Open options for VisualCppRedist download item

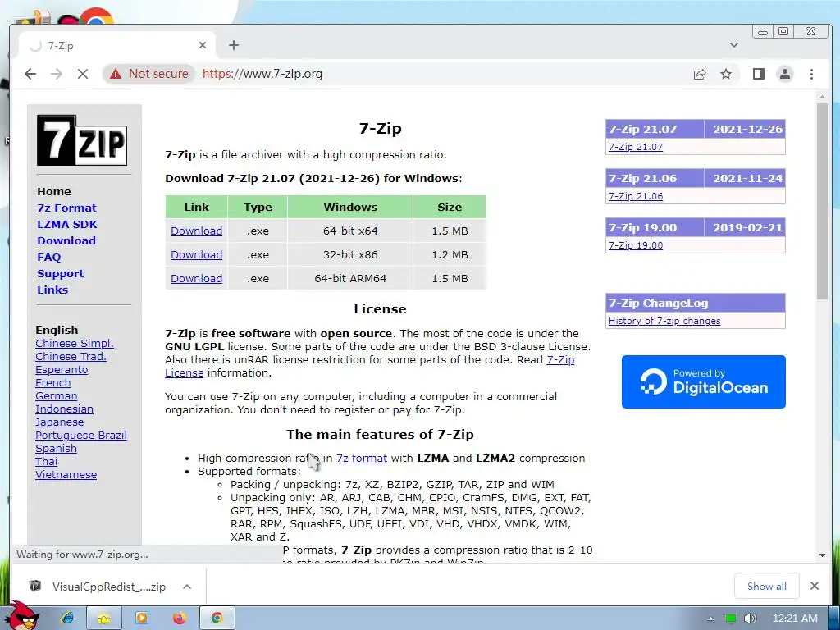pyautogui.click(x=187, y=587)
